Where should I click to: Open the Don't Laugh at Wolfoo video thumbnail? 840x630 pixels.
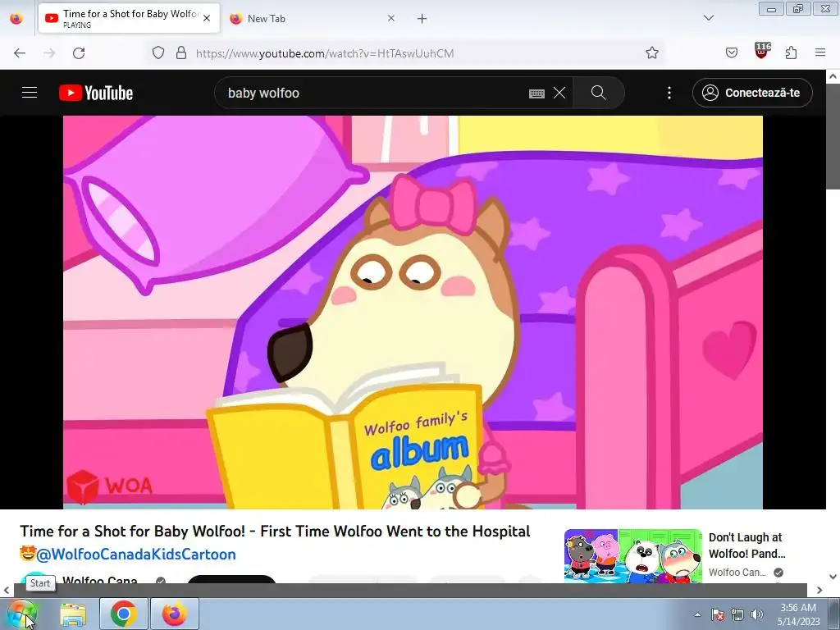pyautogui.click(x=632, y=556)
